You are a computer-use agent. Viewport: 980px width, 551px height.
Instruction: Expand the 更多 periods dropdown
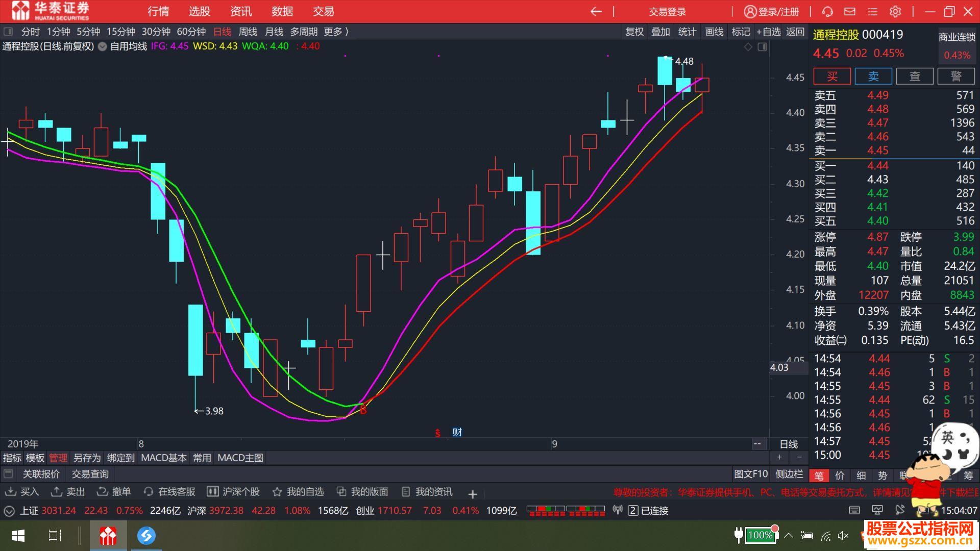coord(336,32)
